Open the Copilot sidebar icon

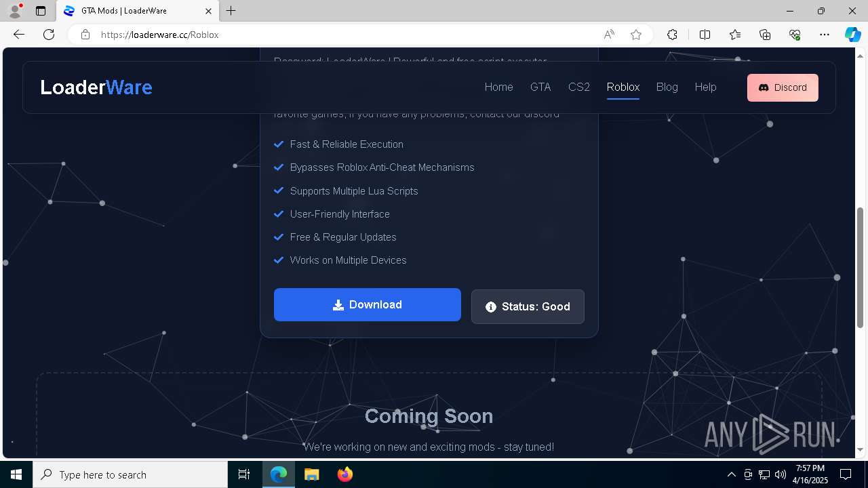852,35
